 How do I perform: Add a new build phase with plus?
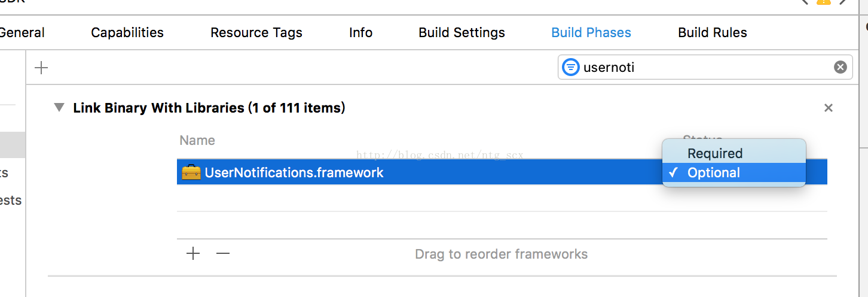(41, 68)
